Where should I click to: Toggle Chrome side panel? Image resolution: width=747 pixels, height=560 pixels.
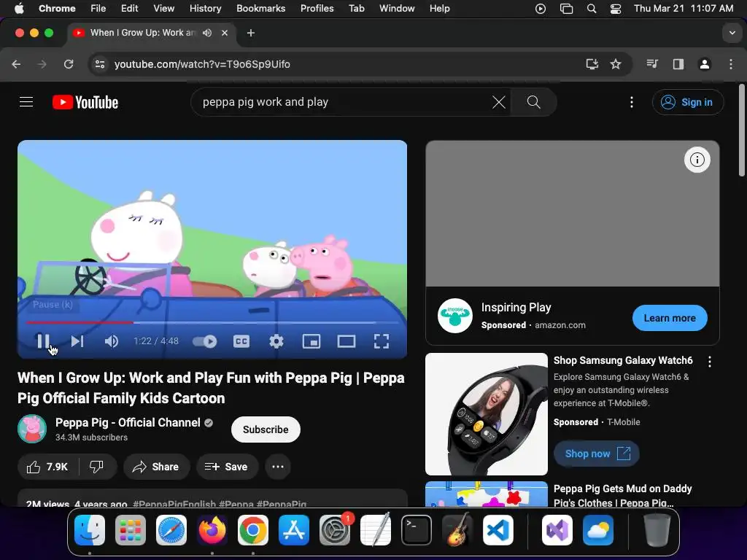[678, 64]
